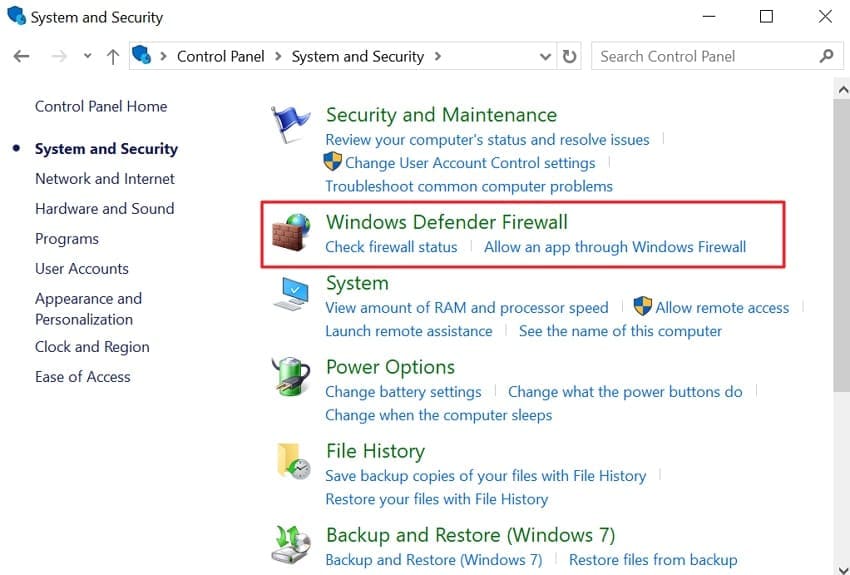Open Ease of Access category
Screen dimensions: 850x575
[82, 377]
